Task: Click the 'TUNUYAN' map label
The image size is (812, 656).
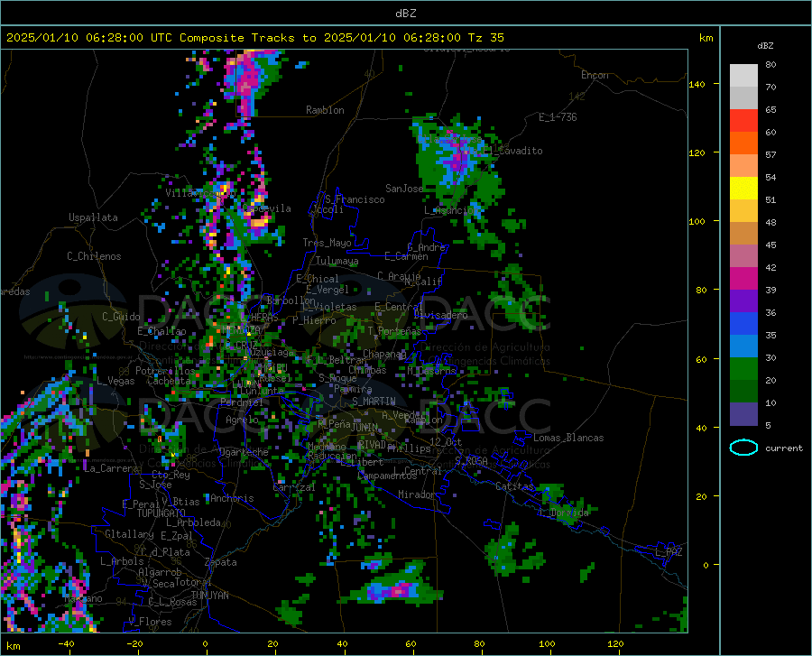Action: click(209, 596)
